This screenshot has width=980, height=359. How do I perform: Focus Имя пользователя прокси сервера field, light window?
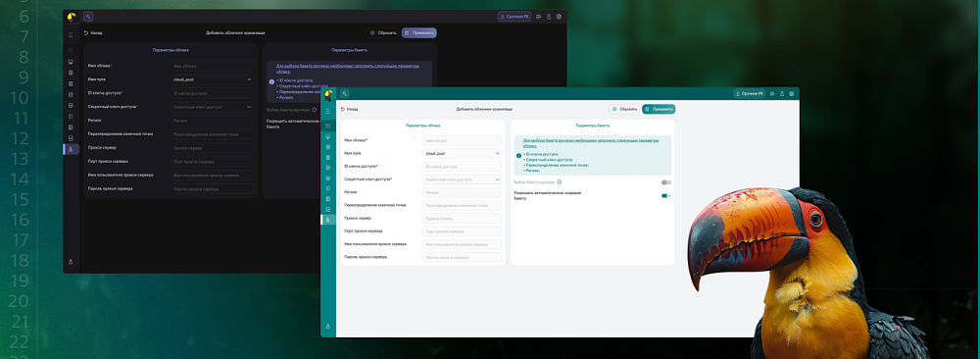coord(462,244)
